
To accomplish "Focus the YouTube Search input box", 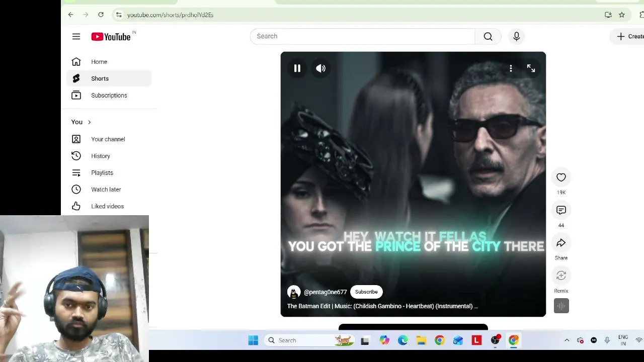I will point(362,36).
